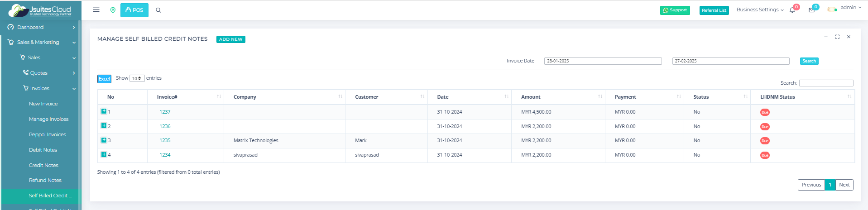Open WhatsApp Support button

tap(675, 10)
